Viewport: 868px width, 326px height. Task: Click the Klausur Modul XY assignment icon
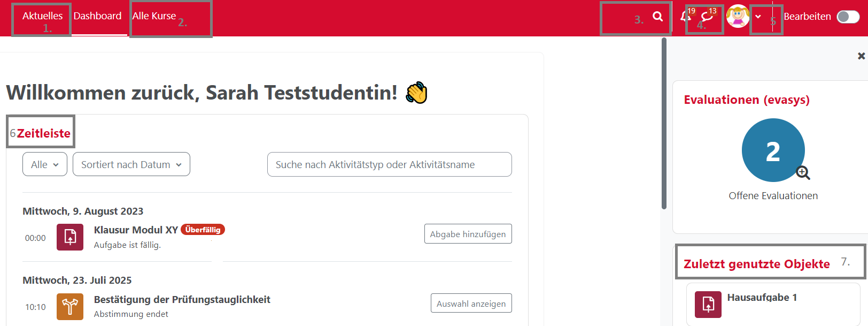pos(70,237)
